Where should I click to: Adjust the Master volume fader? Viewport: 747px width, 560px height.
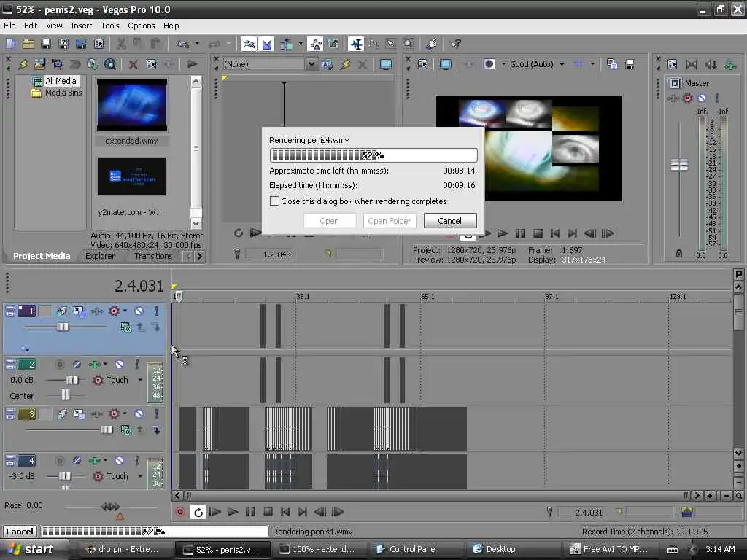(679, 166)
